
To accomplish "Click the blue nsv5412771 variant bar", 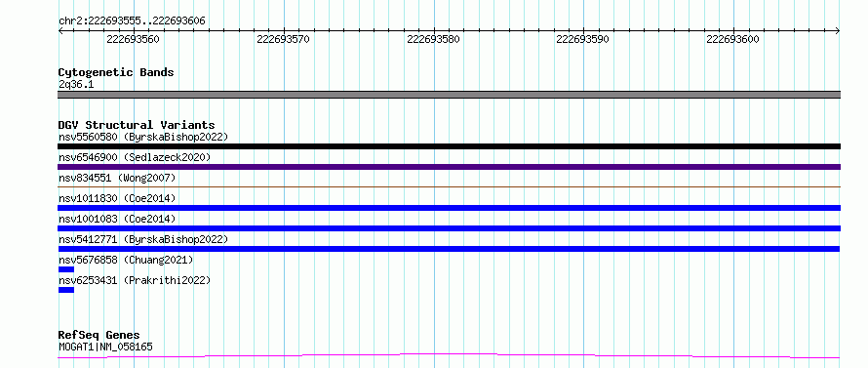I will point(449,249).
